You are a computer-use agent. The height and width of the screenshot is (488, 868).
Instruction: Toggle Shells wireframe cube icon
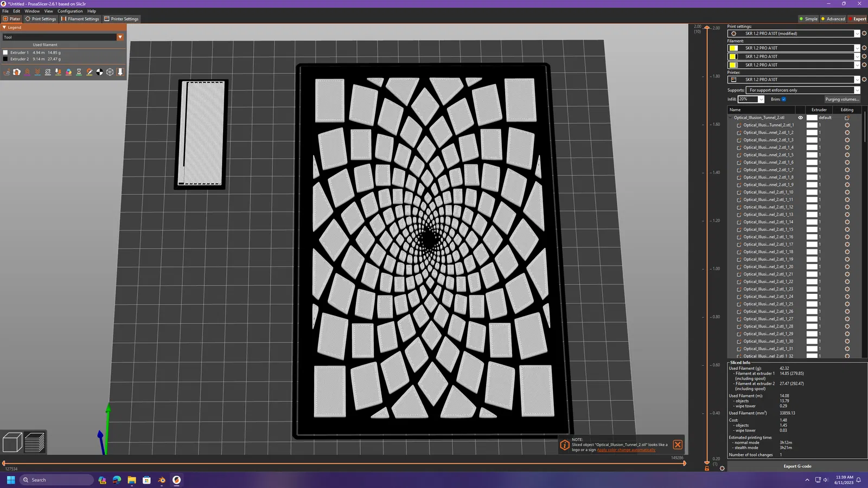tap(110, 72)
